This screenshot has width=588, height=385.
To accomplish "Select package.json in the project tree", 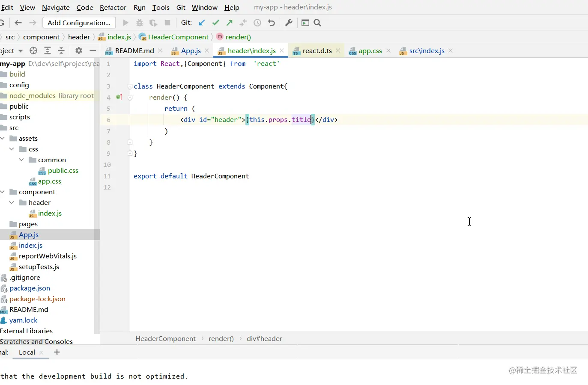I will click(x=30, y=288).
